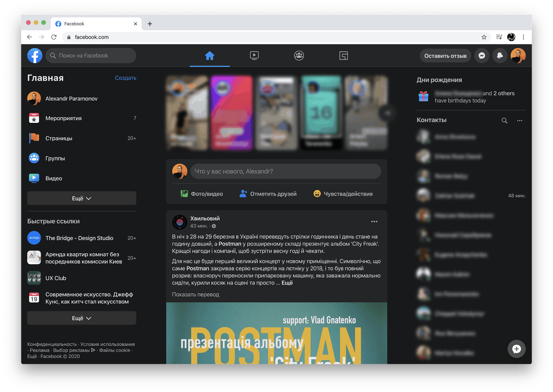The width and height of the screenshot is (553, 392).
Task: Add Фото/видео to a post
Action: [202, 194]
